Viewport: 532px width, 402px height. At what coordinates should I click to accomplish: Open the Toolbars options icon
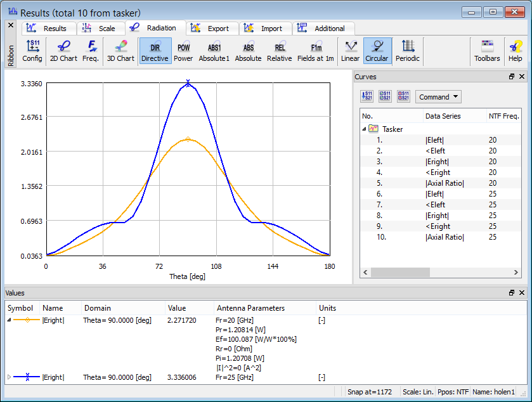pos(487,51)
